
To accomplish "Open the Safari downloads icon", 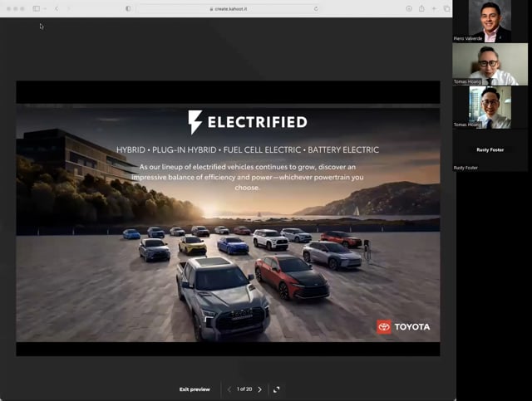I will pos(409,8).
